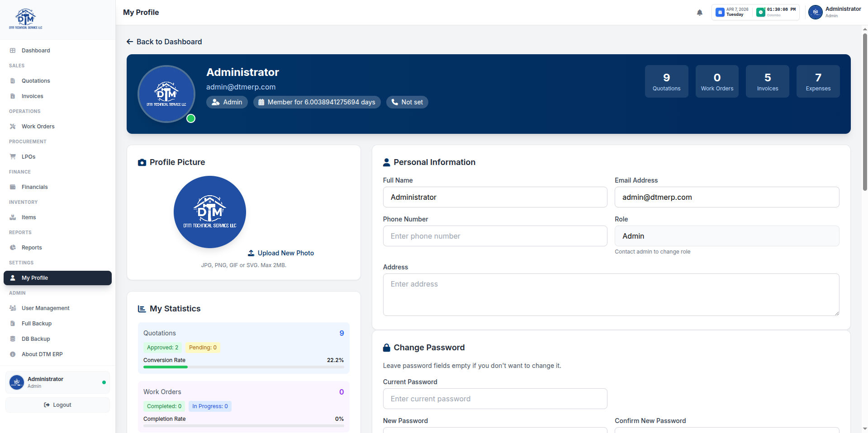Click the disabled Role field showing Admin
Image resolution: width=868 pixels, height=433 pixels.
[727, 236]
